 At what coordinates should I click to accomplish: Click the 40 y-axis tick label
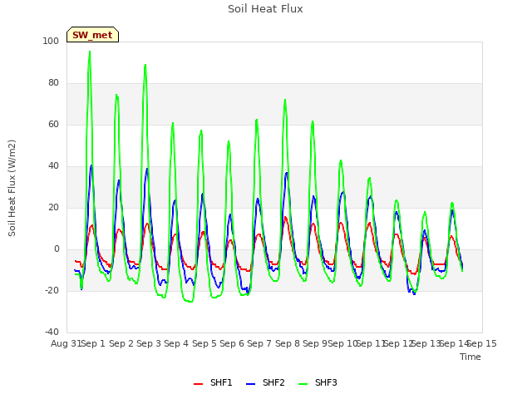[x=53, y=166]
